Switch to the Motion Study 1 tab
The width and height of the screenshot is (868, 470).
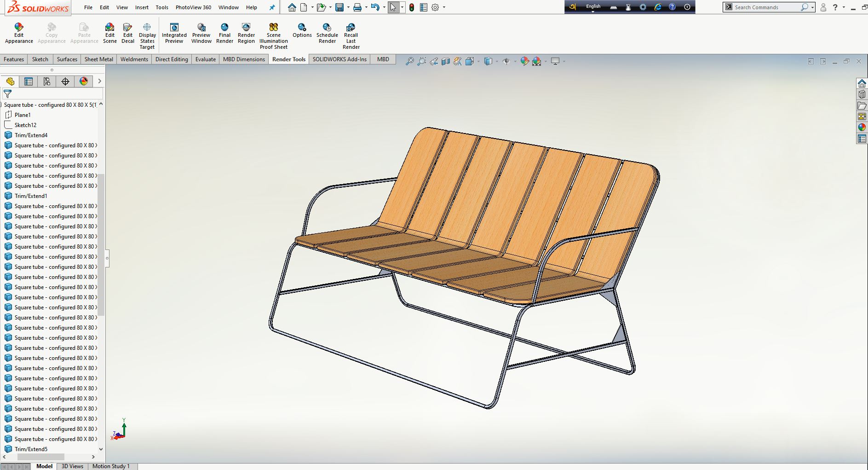coord(111,466)
